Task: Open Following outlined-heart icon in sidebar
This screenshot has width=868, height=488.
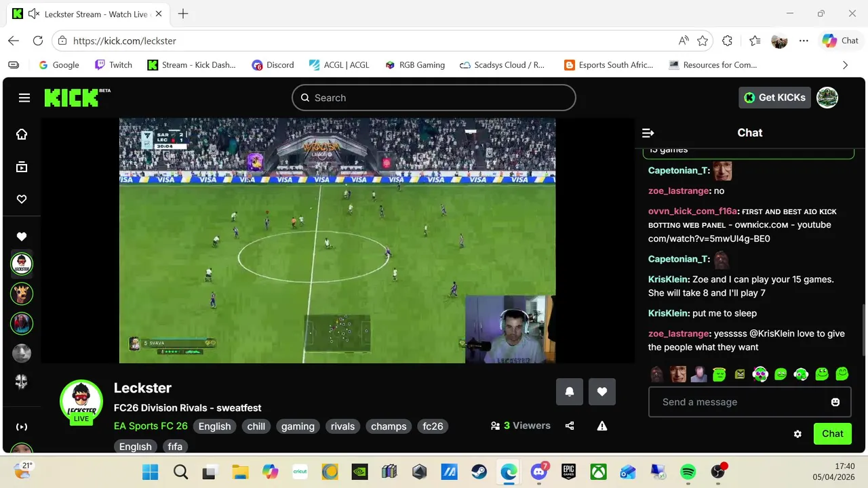Action: 22,199
